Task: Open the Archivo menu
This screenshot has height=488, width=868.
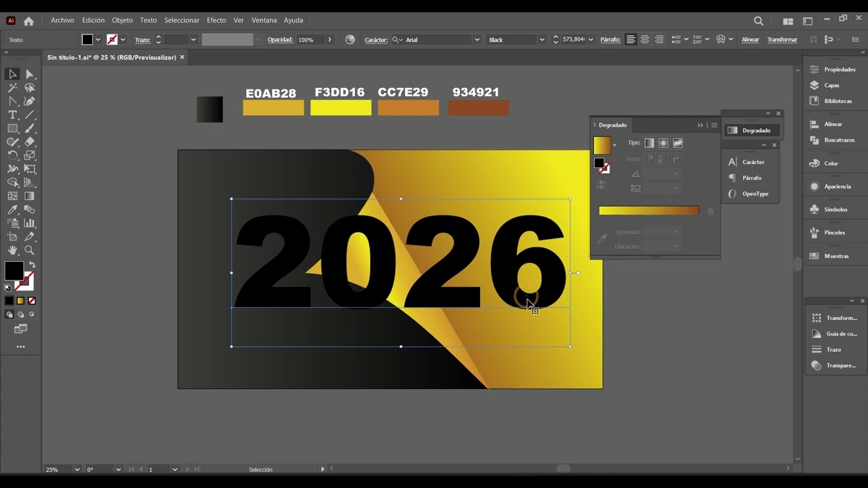Action: point(62,20)
